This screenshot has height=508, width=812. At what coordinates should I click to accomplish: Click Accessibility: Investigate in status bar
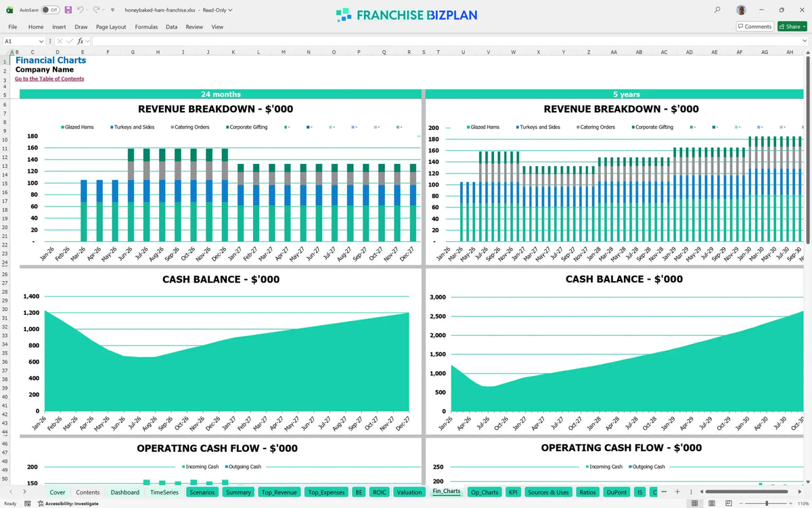pyautogui.click(x=68, y=503)
